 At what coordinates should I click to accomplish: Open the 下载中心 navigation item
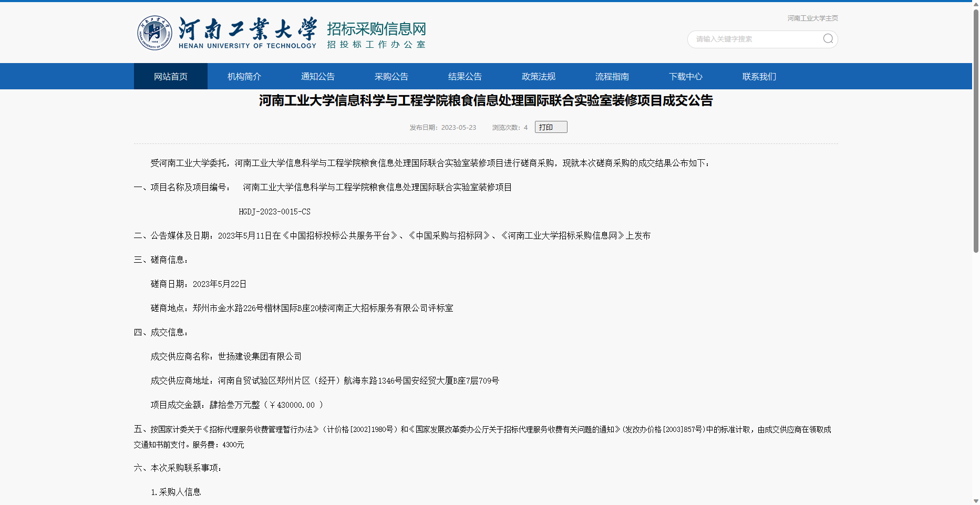coord(686,76)
